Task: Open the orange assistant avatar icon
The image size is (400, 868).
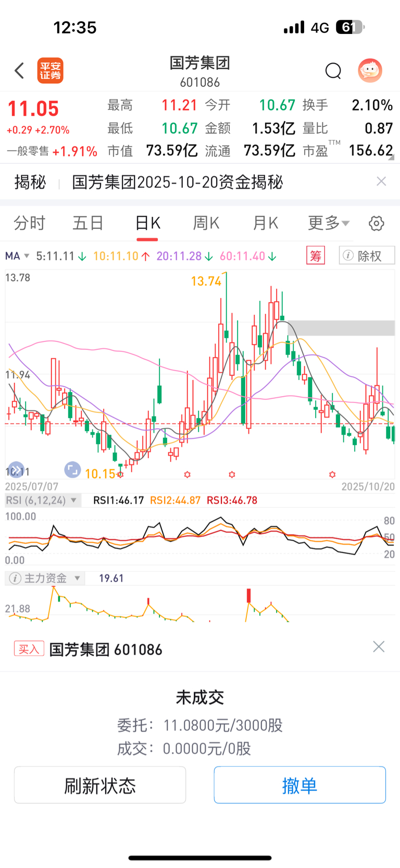Action: (x=370, y=70)
